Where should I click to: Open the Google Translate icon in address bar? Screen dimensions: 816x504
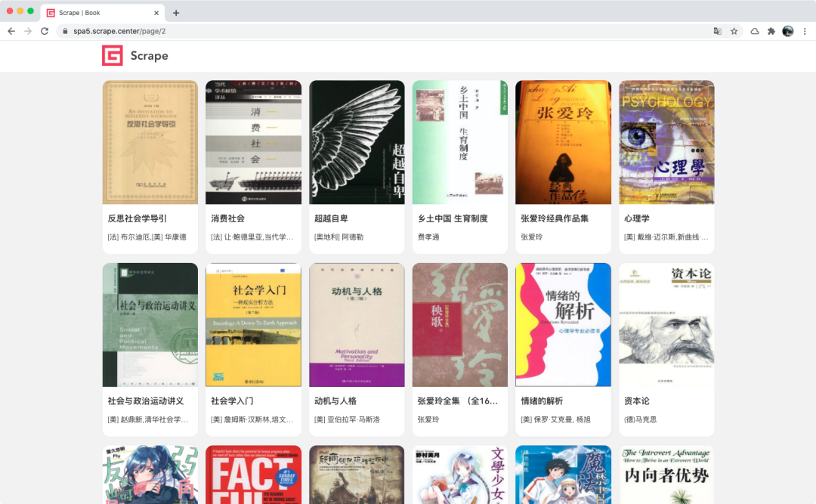pyautogui.click(x=718, y=31)
